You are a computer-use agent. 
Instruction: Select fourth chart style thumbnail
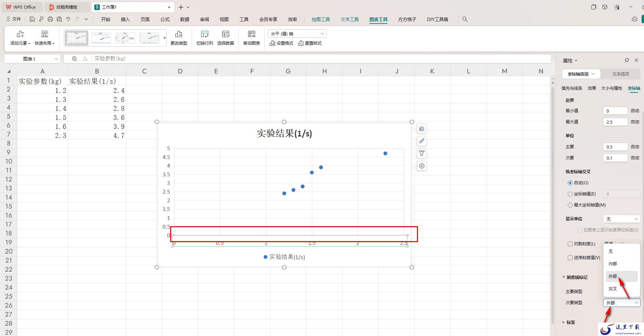pyautogui.click(x=149, y=38)
